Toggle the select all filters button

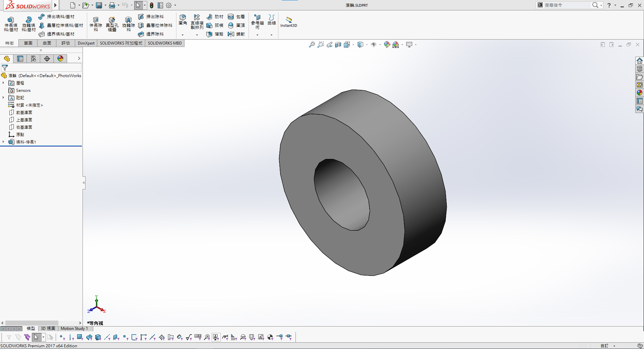27,337
